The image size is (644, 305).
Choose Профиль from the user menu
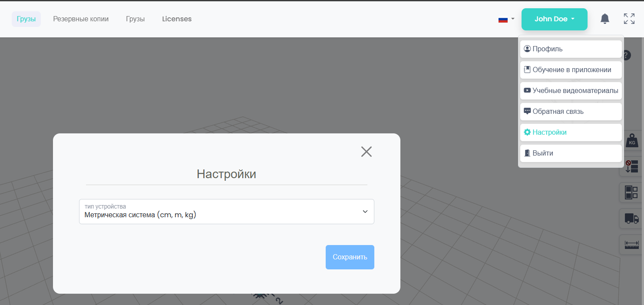(571, 49)
